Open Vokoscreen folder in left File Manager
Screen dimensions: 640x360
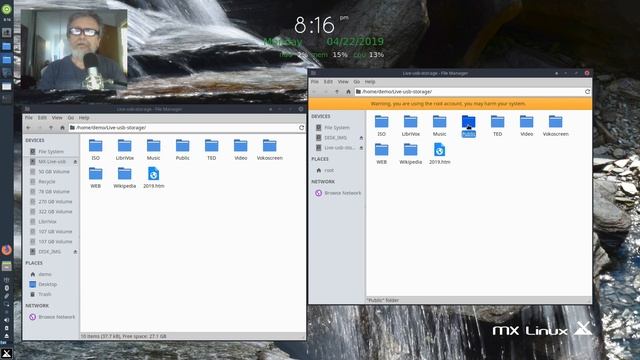(269, 149)
